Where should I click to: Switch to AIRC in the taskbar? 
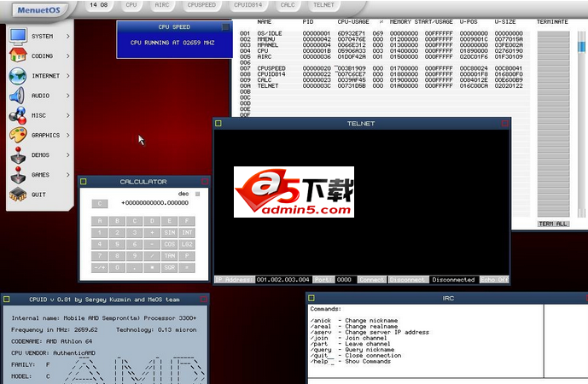[x=162, y=5]
